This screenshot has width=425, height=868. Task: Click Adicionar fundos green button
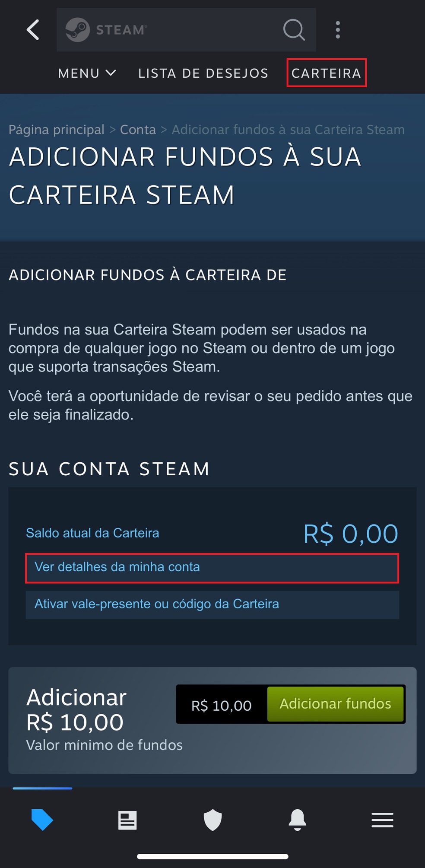[336, 704]
